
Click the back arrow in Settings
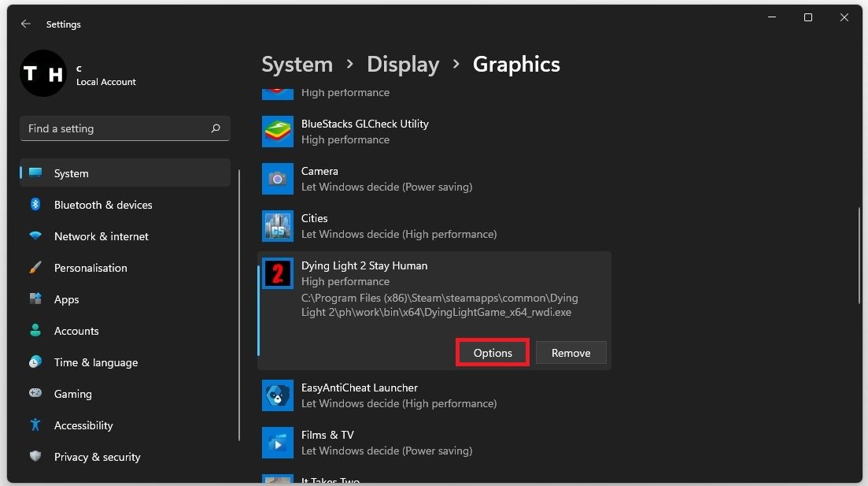click(25, 24)
